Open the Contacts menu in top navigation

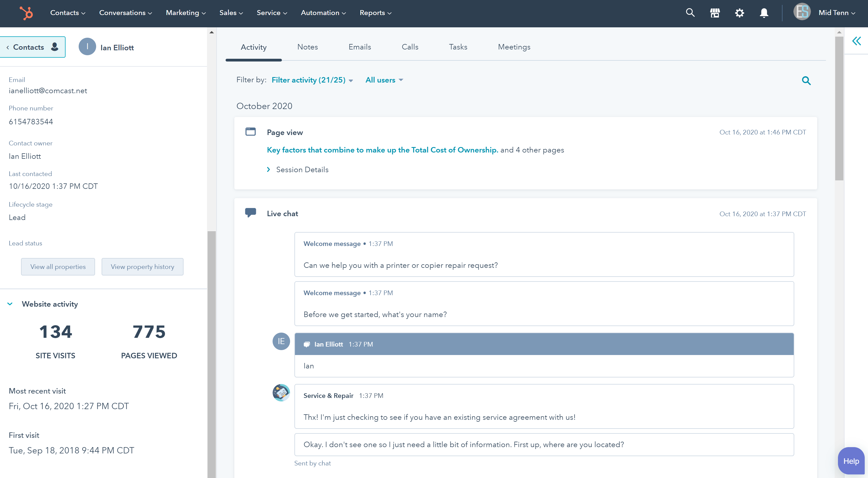(x=68, y=13)
